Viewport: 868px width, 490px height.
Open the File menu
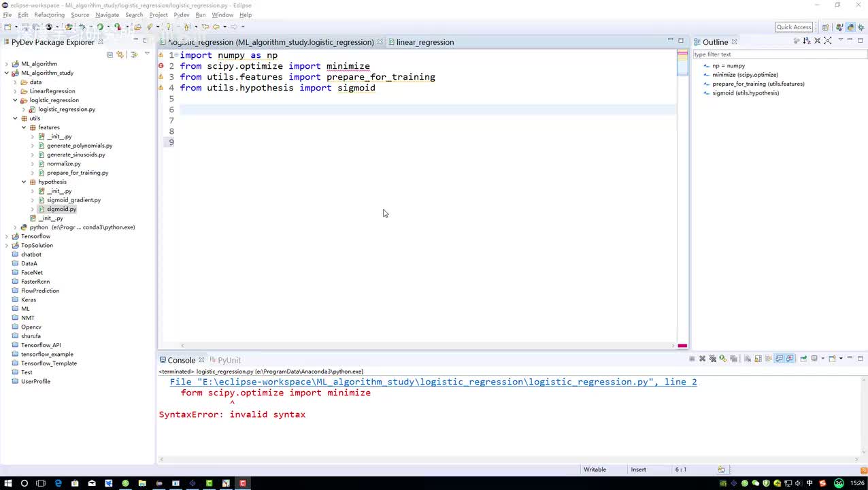[x=7, y=15]
